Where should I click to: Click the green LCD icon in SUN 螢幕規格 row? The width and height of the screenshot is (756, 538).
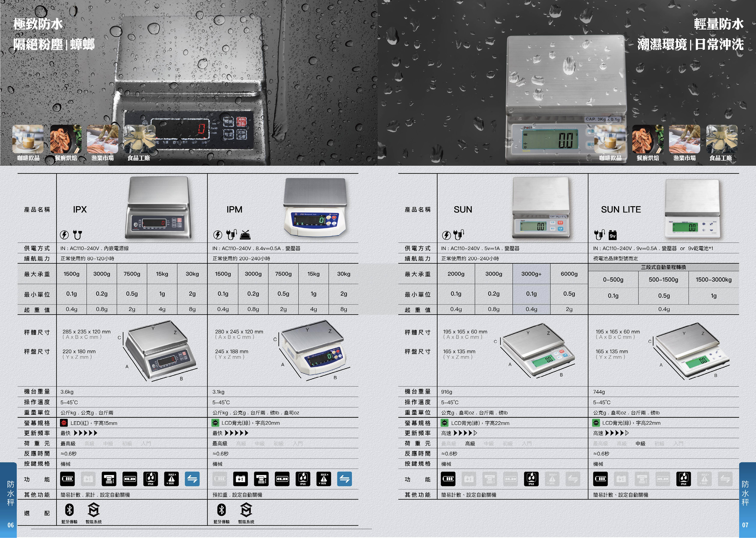pyautogui.click(x=445, y=423)
